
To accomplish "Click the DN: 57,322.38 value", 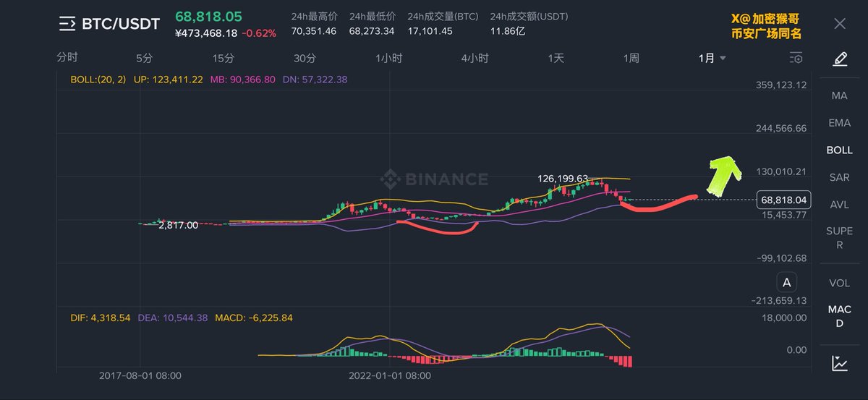I will [x=315, y=80].
